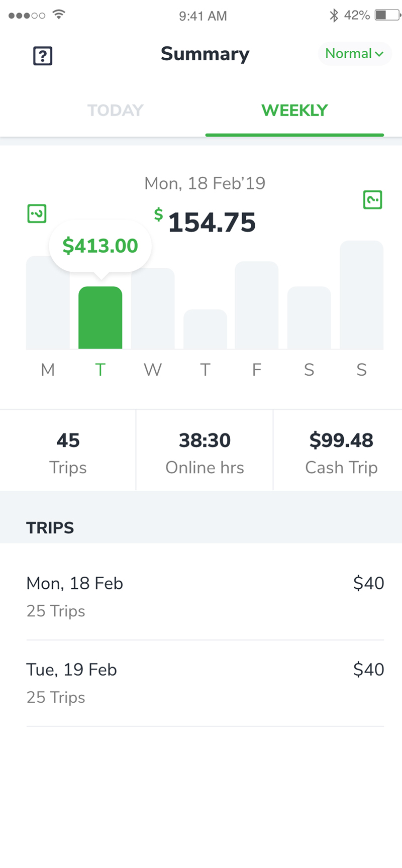Select the Monday bar in the chart
Image resolution: width=402 pixels, height=868 pixels.
[x=48, y=302]
